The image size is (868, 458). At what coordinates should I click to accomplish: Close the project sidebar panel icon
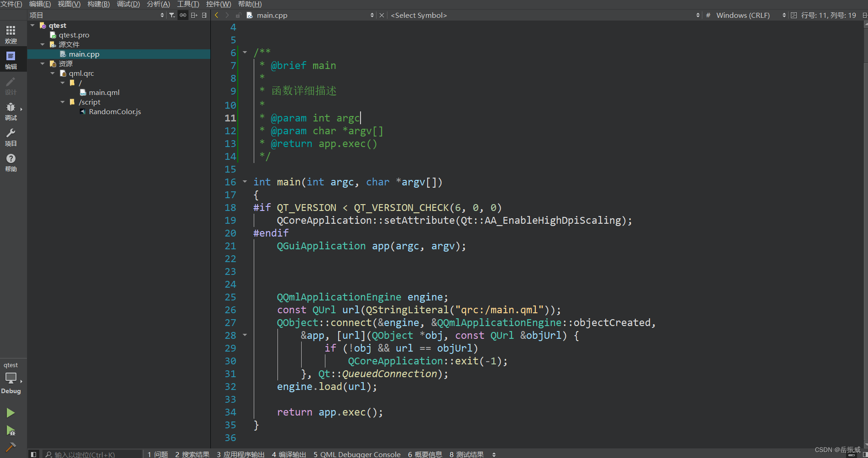204,15
